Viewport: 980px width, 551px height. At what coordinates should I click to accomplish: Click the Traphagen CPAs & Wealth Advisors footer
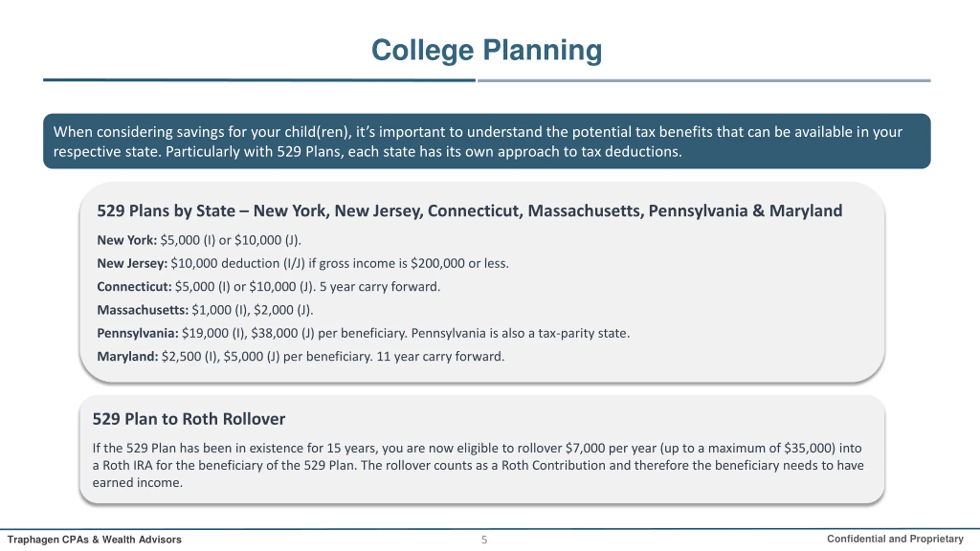pyautogui.click(x=95, y=540)
